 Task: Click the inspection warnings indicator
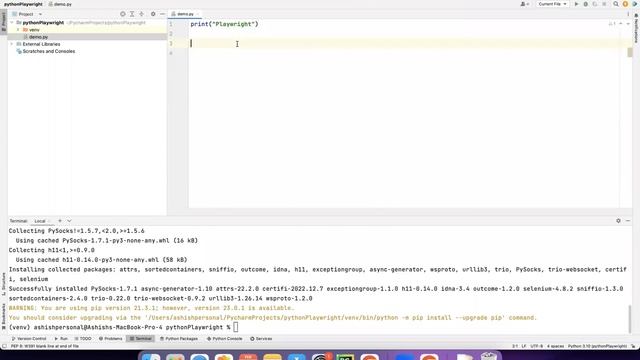(x=612, y=24)
